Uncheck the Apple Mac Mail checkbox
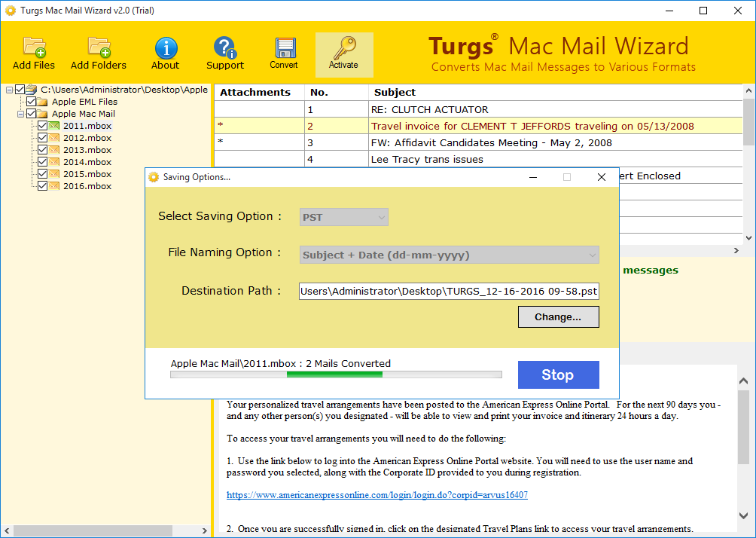756x538 pixels. click(x=32, y=113)
